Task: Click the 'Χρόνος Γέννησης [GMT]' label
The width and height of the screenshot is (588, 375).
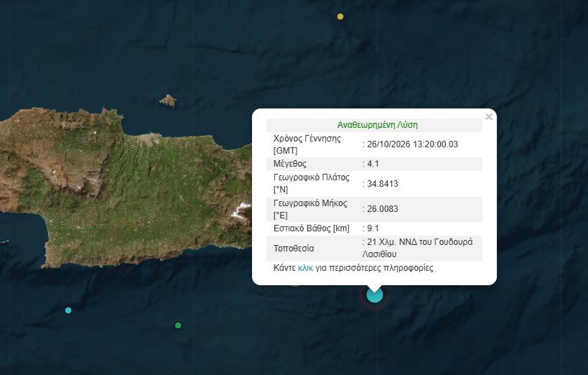Action: tap(307, 144)
